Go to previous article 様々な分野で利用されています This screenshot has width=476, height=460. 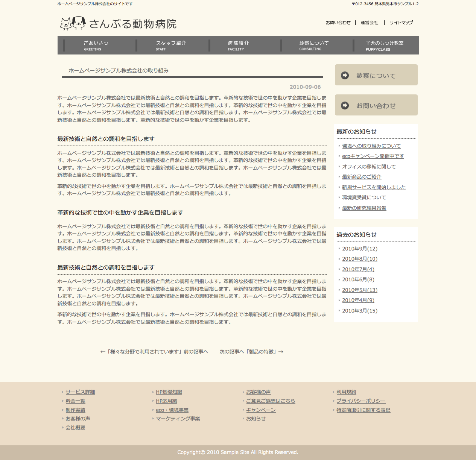pyautogui.click(x=144, y=352)
